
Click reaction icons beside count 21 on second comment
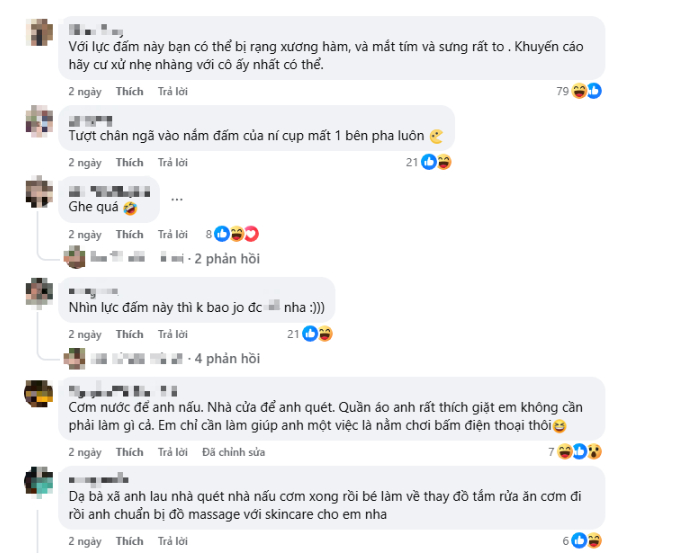[x=436, y=162]
